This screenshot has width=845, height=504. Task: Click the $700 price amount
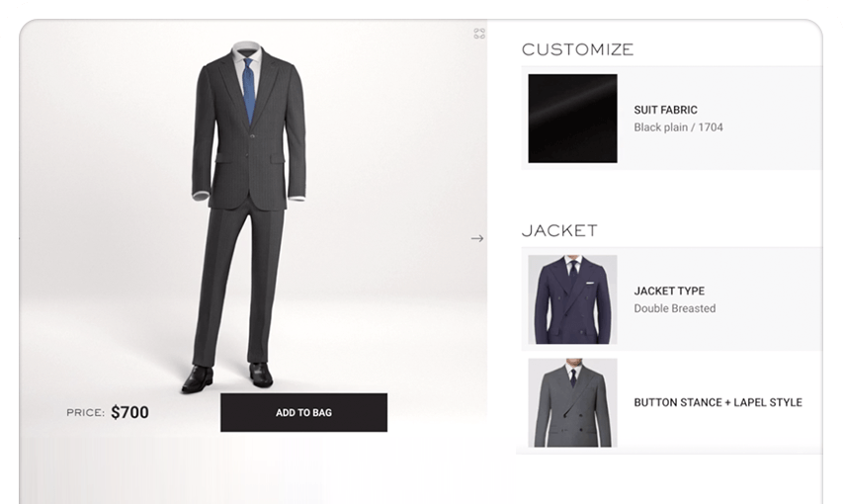(129, 412)
